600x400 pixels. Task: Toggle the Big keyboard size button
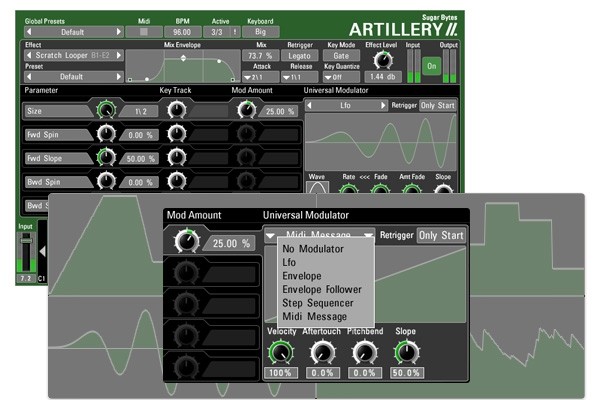point(260,32)
